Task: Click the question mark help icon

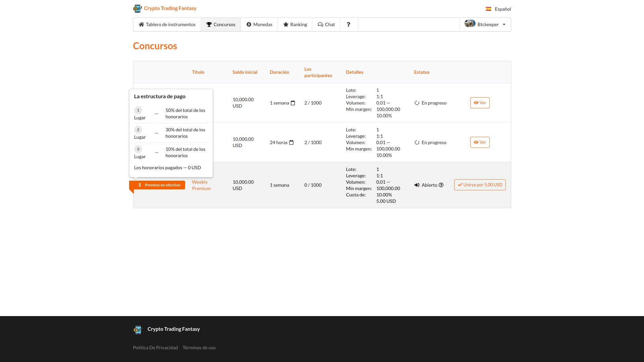Action: click(x=348, y=24)
